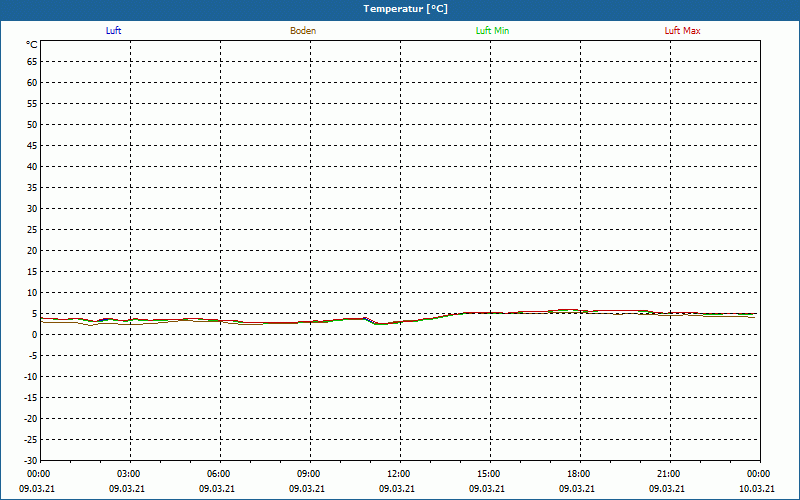Click the 10.03.21 date label
800x500 pixels.
757,489
